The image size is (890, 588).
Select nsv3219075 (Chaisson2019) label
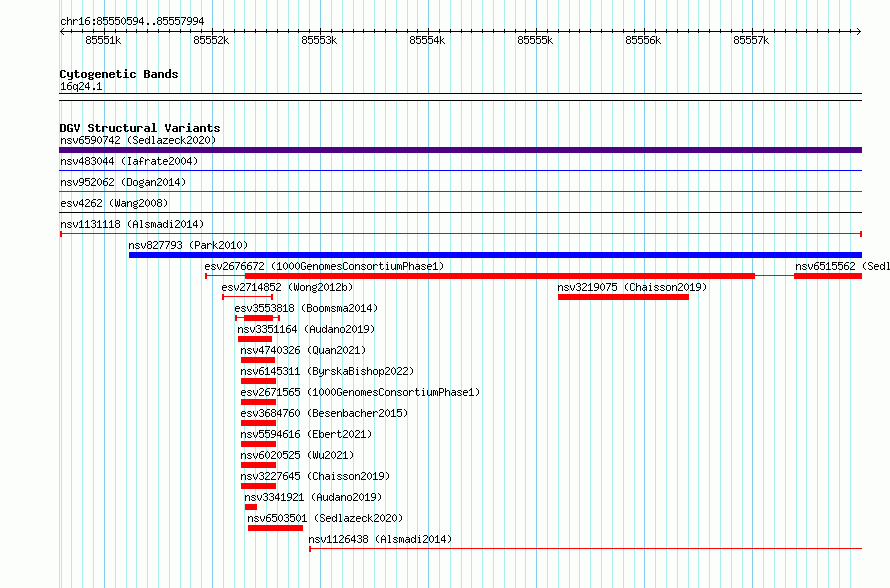(x=632, y=287)
